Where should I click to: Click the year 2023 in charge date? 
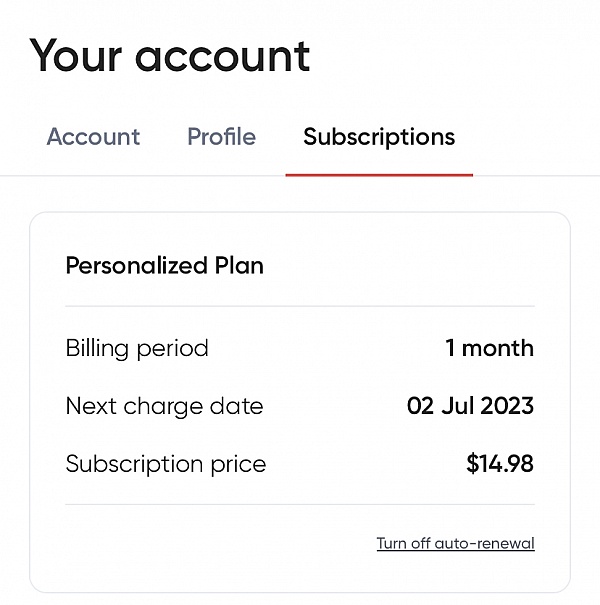pyautogui.click(x=505, y=407)
